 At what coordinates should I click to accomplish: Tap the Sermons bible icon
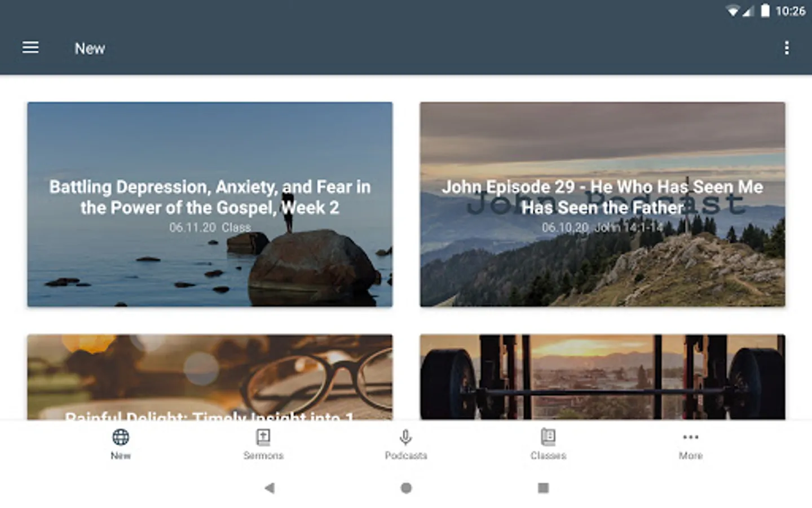(x=263, y=437)
